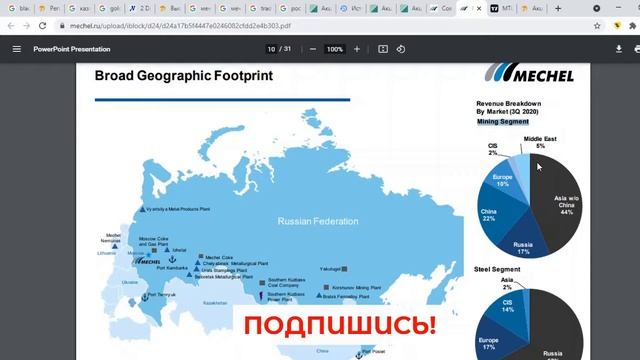The image size is (640, 360).
Task: Bookmark this page with the star icon
Action: click(597, 26)
